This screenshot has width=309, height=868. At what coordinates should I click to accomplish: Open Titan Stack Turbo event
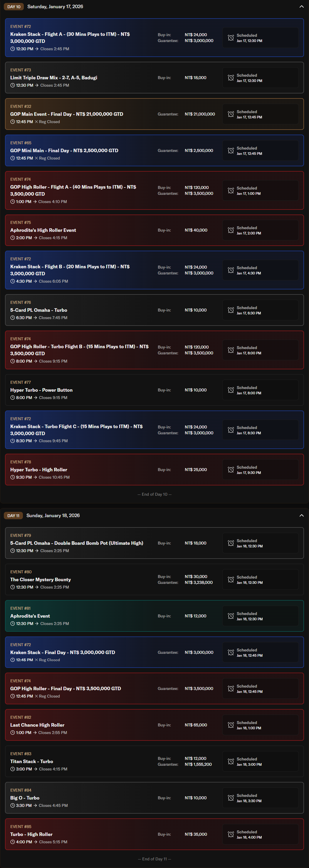pos(32,762)
